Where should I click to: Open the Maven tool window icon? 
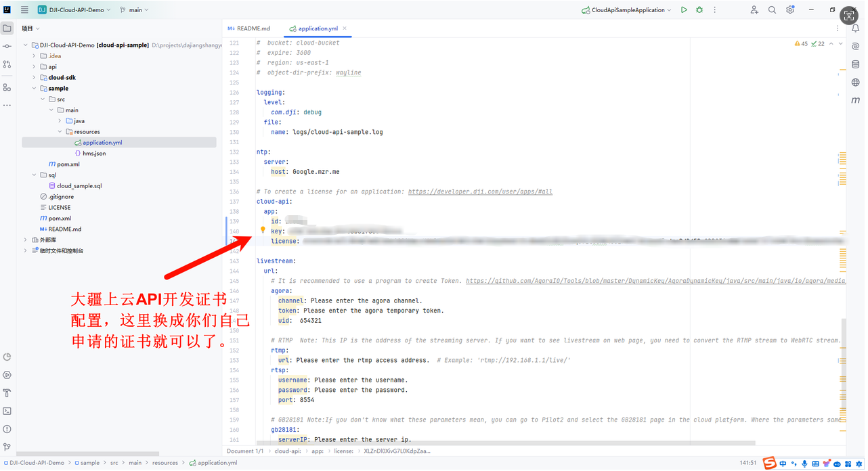856,100
